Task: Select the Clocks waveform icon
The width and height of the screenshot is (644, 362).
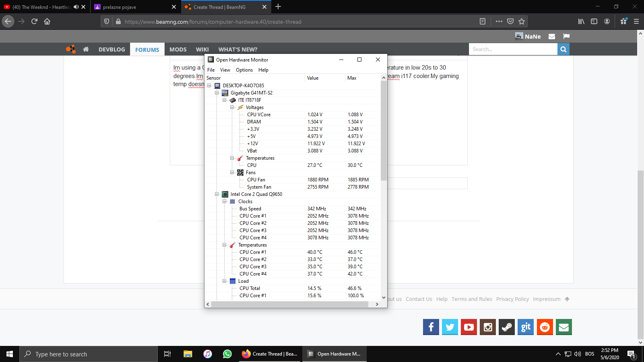Action: 233,202
